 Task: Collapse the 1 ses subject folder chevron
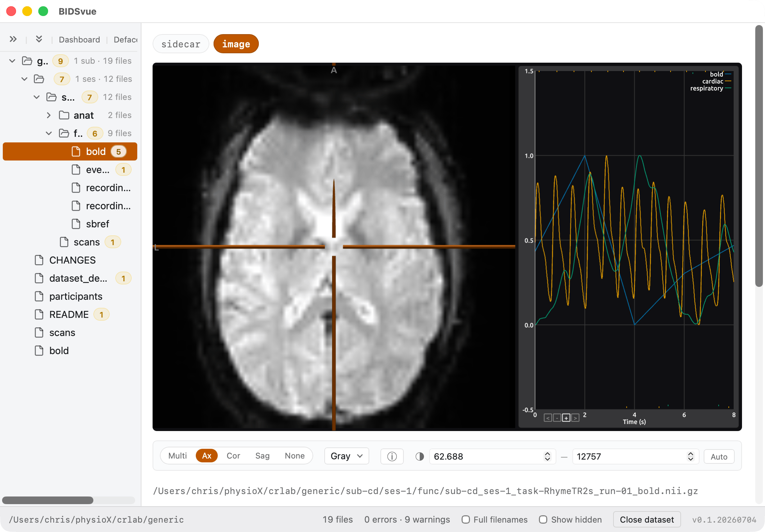click(x=24, y=79)
